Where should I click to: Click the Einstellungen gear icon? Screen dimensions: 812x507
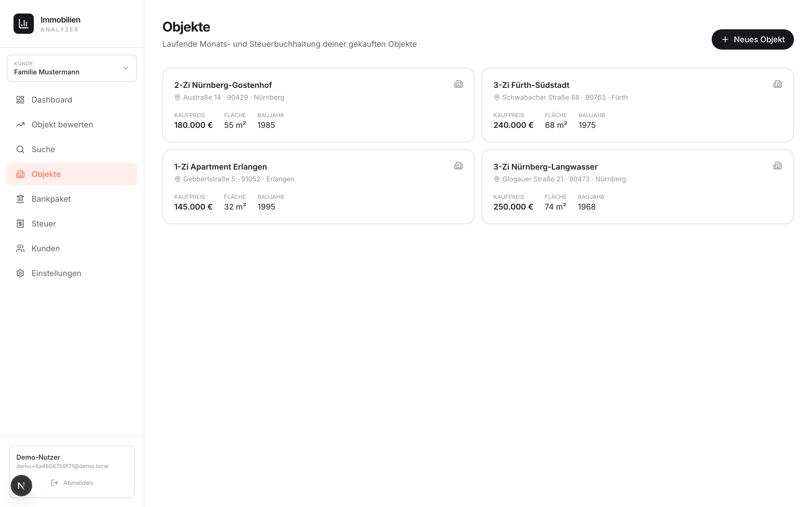[20, 273]
